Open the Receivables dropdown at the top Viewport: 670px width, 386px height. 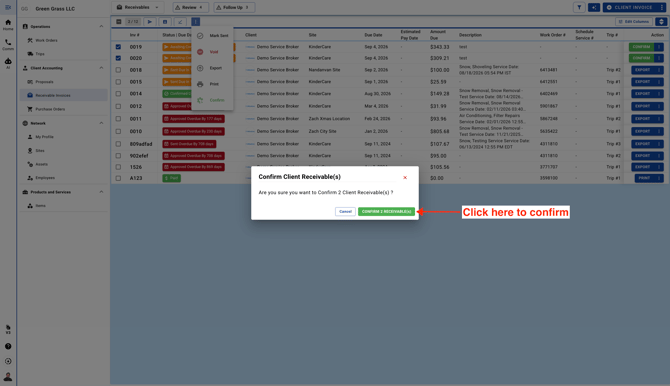(x=138, y=7)
